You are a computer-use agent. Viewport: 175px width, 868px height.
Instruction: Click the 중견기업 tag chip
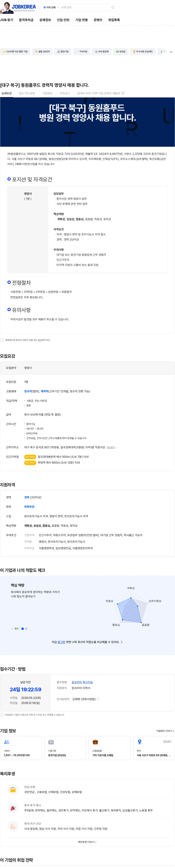point(63,52)
